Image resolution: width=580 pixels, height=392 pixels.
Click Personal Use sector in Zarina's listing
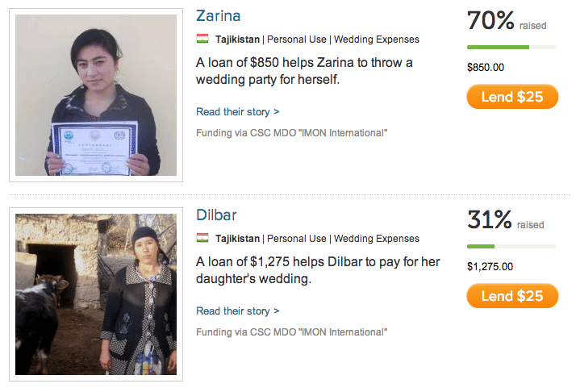point(297,40)
